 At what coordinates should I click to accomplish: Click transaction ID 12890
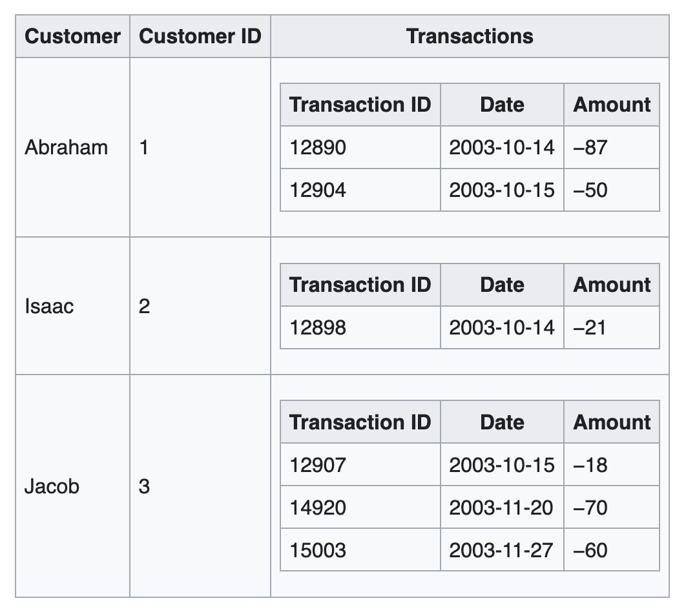pyautogui.click(x=318, y=147)
